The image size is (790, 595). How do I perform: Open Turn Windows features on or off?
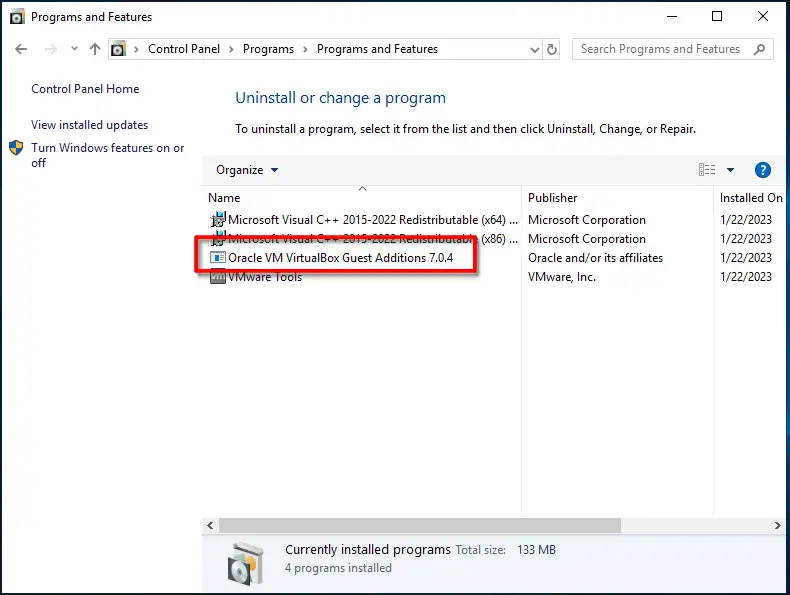point(107,155)
